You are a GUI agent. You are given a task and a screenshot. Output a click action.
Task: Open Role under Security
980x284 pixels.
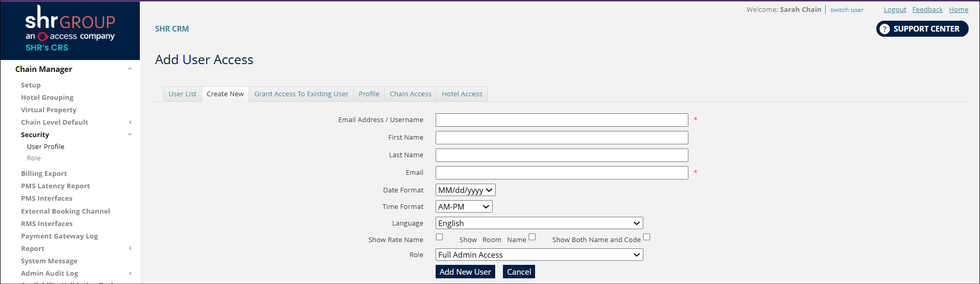pyautogui.click(x=34, y=158)
